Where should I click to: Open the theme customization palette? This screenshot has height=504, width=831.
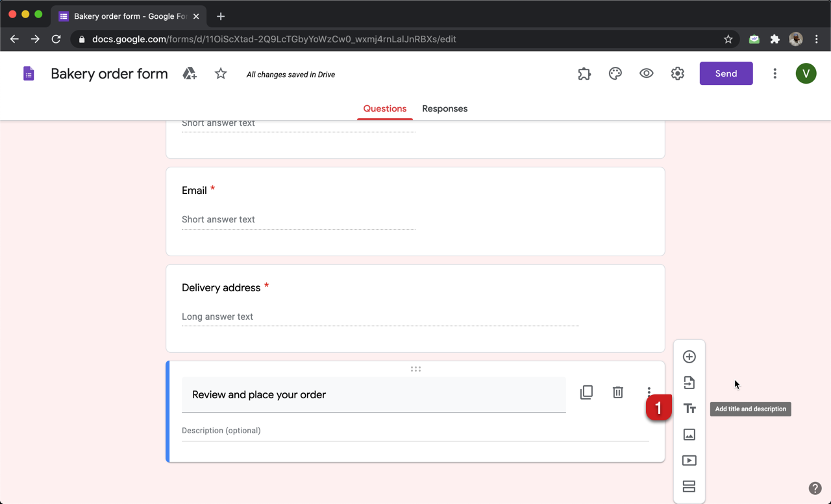(x=615, y=73)
